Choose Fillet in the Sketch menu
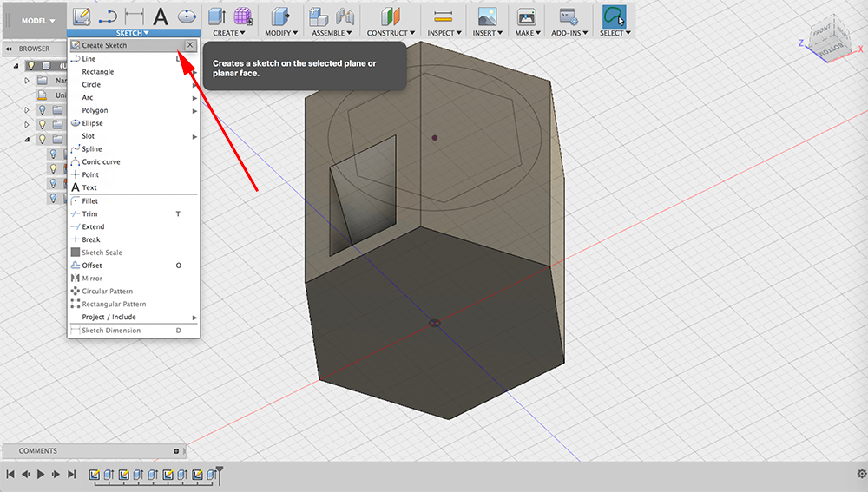Screen dimensions: 868x492 [x=134, y=201]
